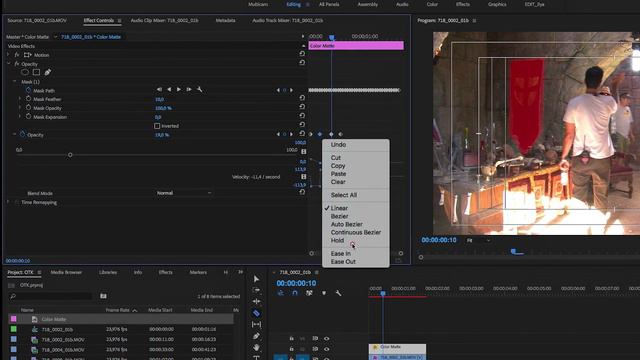Hide the upper video track output eye
This screenshot has width=640, height=360.
327,338
